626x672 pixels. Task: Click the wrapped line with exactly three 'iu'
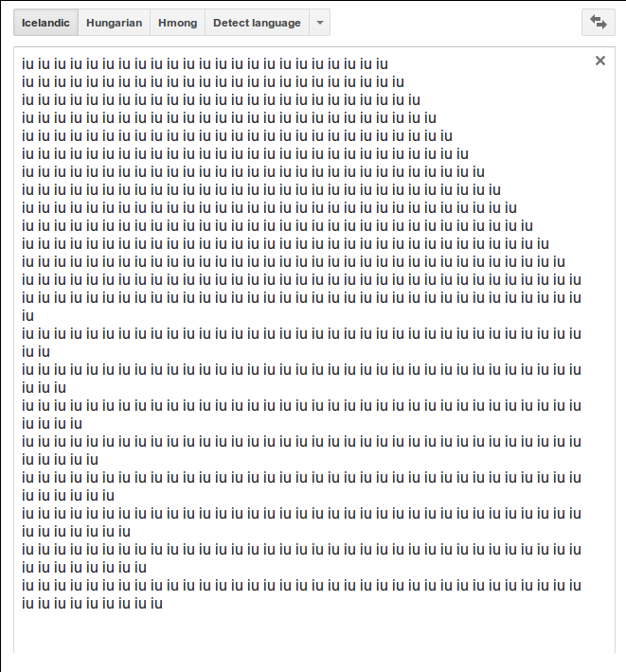point(44,388)
